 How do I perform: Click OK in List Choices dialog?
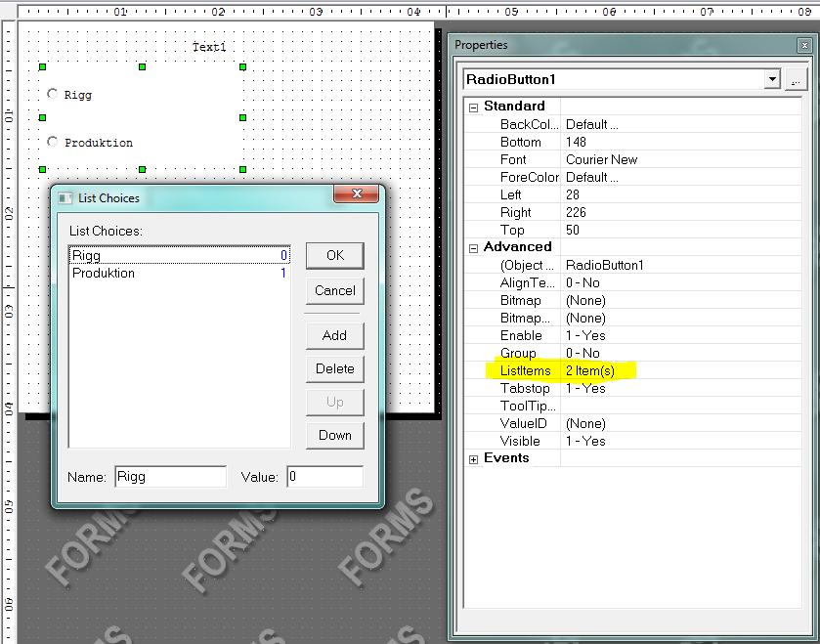click(x=334, y=256)
